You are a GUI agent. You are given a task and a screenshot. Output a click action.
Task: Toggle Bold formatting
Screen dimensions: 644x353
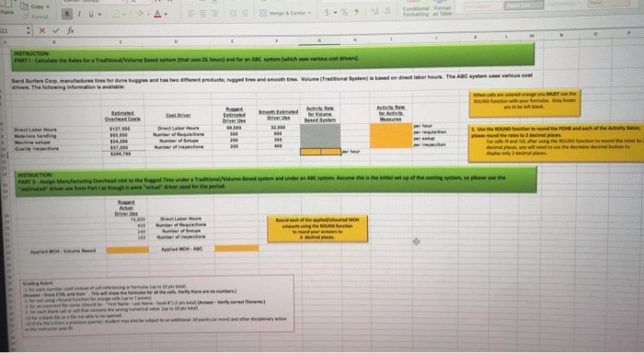67,14
